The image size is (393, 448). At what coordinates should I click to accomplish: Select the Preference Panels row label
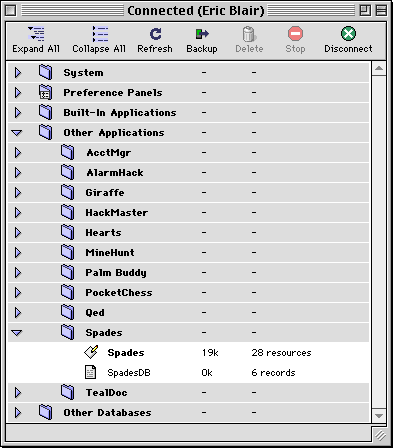(x=113, y=93)
